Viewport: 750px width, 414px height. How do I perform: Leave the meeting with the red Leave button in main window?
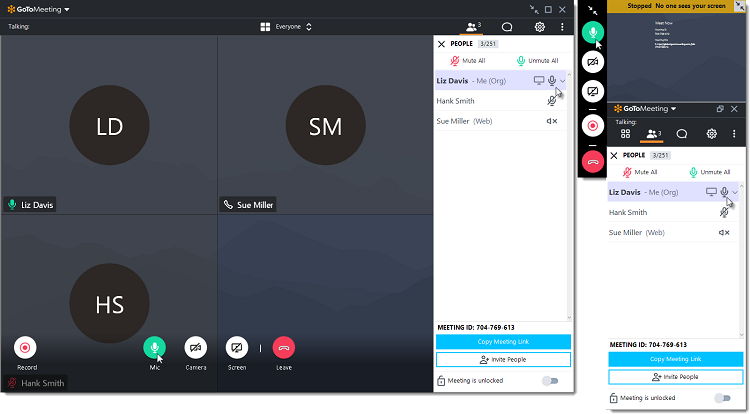pyautogui.click(x=284, y=348)
